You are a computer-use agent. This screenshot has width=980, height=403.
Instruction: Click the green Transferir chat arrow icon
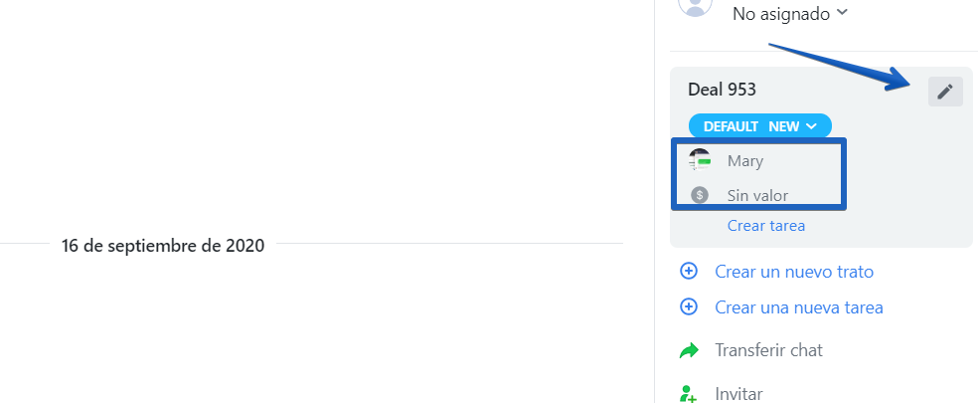(688, 350)
